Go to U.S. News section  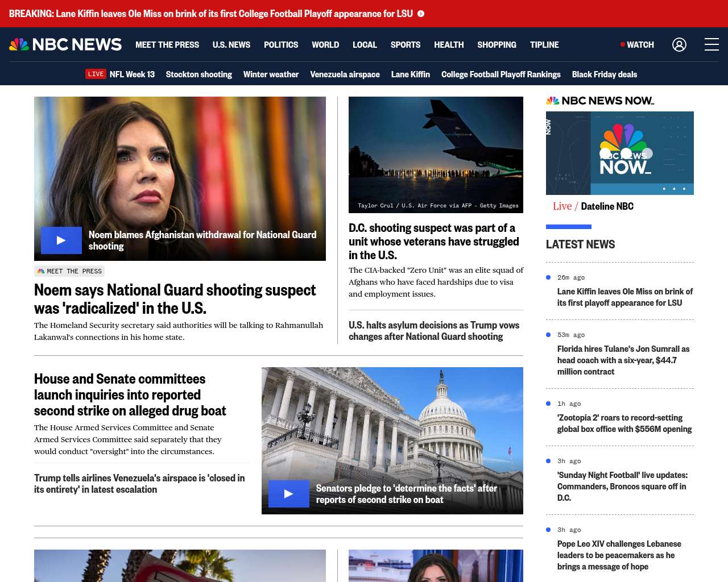[x=231, y=44]
